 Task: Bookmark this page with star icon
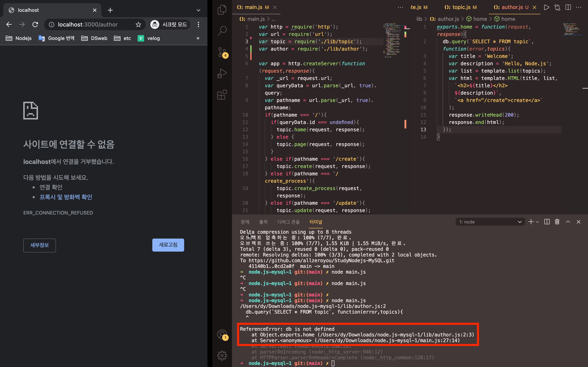click(138, 24)
